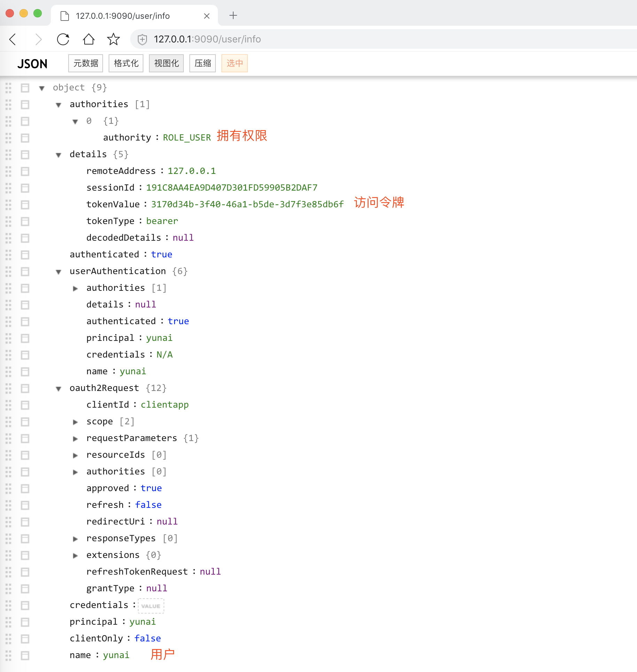This screenshot has width=637, height=672.
Task: Go to the home page icon
Action: tap(88, 39)
